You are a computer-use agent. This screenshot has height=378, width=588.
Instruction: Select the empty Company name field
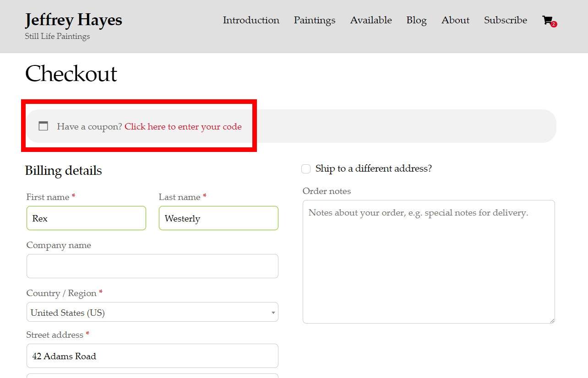(152, 266)
